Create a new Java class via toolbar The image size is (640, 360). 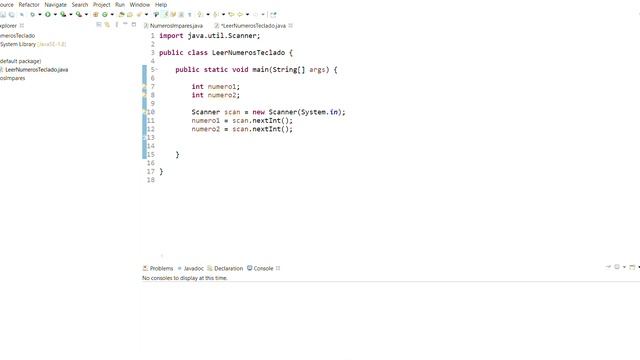point(104,14)
